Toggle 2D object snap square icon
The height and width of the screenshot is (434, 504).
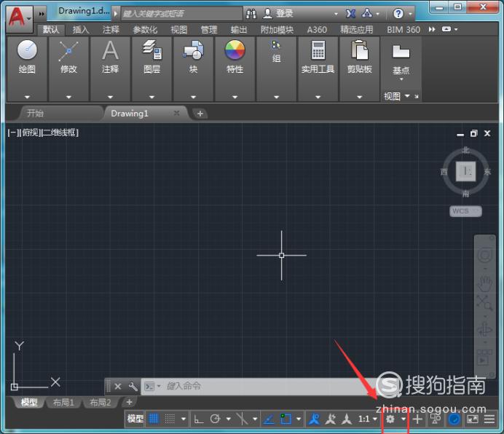[286, 419]
